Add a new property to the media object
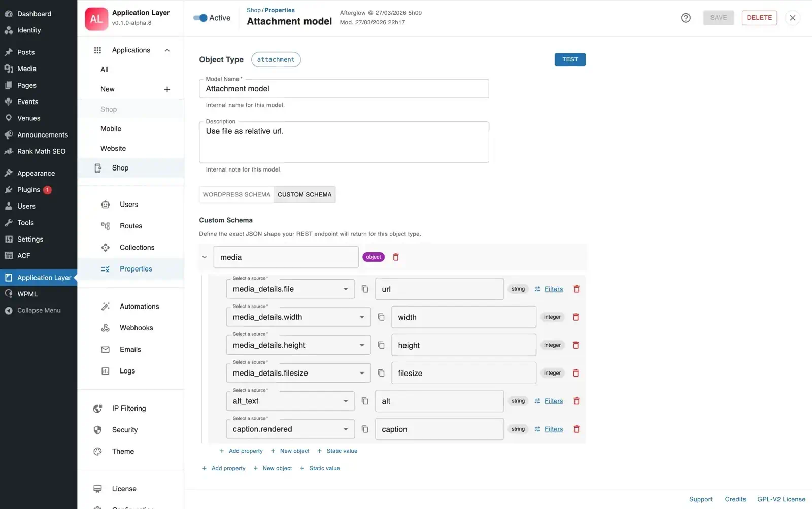This screenshot has width=812, height=509. coord(241,451)
